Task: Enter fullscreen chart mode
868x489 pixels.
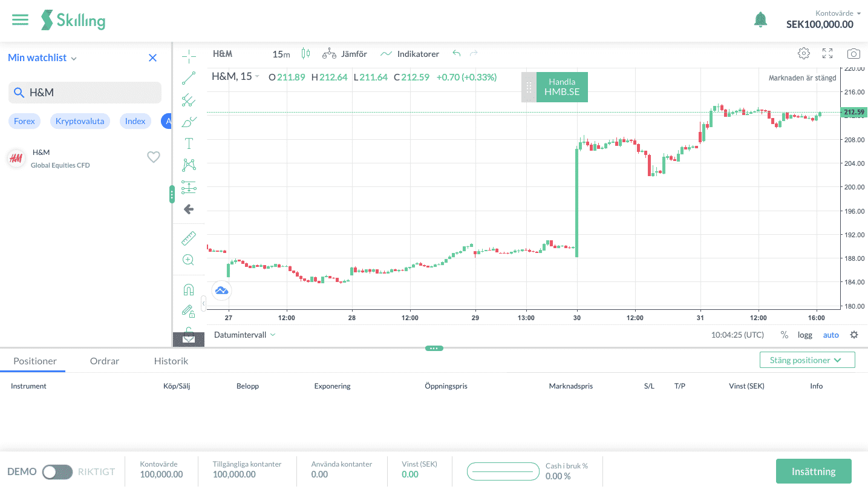Action: [x=827, y=53]
